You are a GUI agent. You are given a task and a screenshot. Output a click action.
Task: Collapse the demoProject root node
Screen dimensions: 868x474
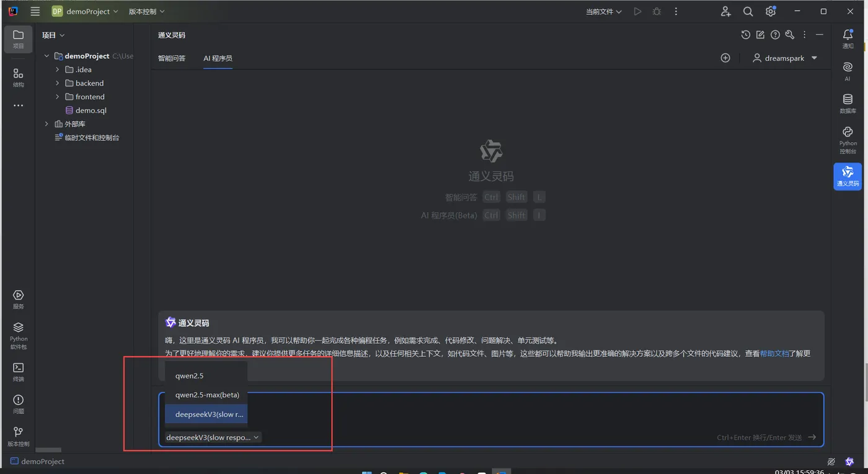46,56
